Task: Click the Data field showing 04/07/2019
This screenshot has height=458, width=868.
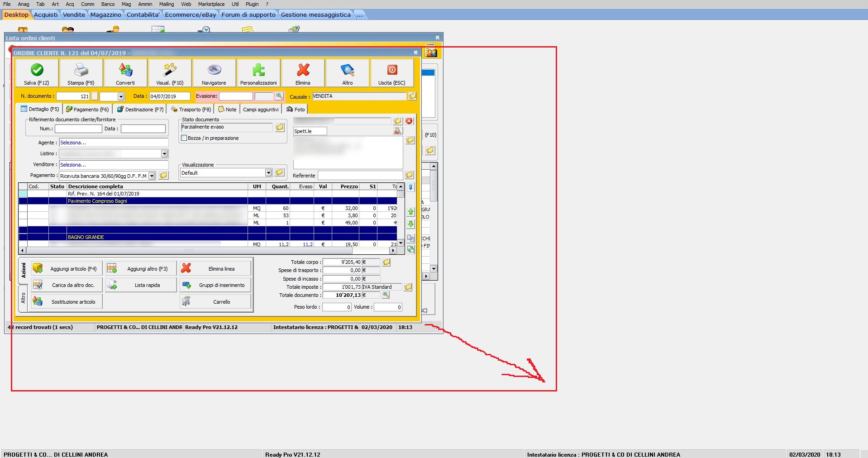Action: click(x=170, y=96)
